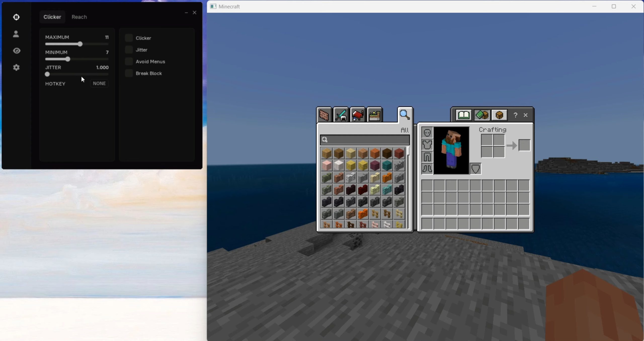644x341 pixels.
Task: Click the question mark help button
Action: pos(515,115)
